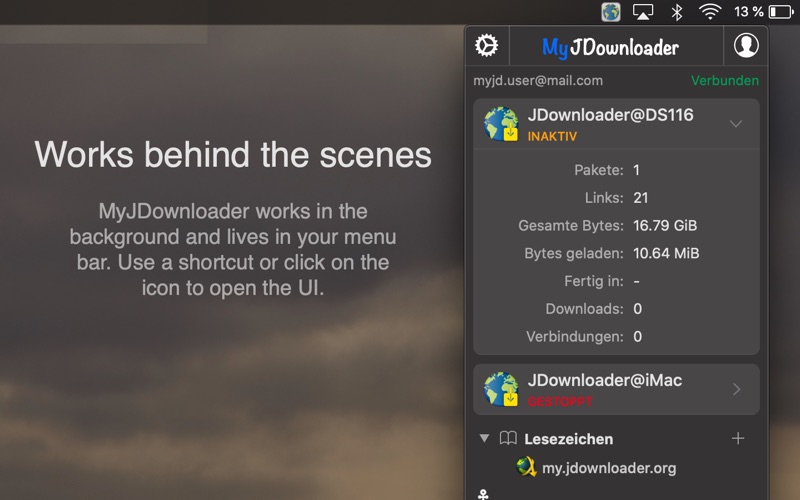Click the 'Works behind the scenes' headline

(233, 155)
